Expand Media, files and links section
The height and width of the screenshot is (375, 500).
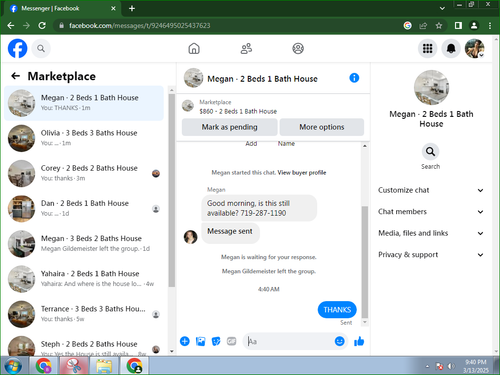coord(430,233)
